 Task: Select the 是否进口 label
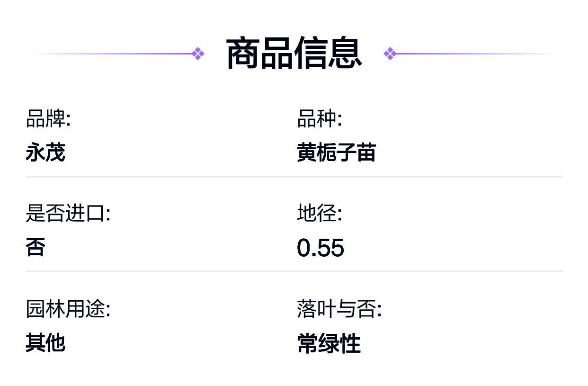pyautogui.click(x=68, y=214)
